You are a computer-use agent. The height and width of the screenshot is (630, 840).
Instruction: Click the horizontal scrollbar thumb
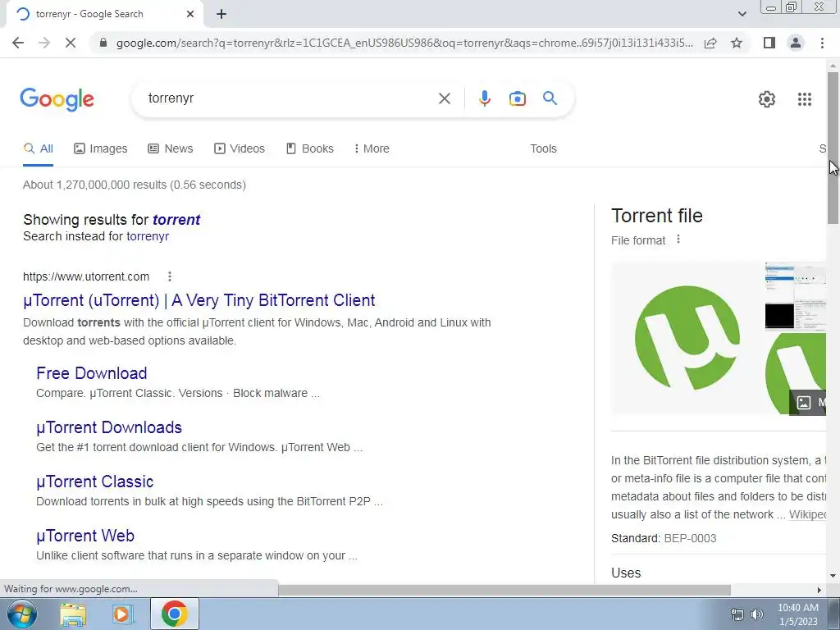click(x=504, y=590)
